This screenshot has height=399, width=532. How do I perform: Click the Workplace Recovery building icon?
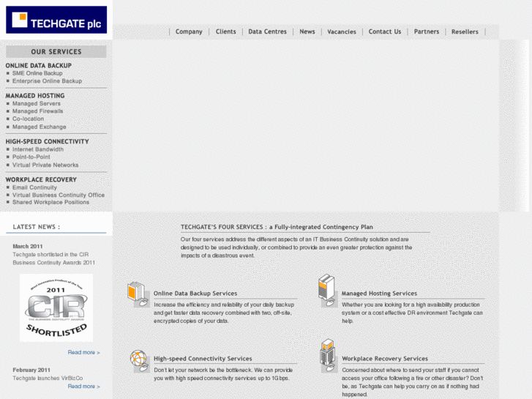328,356
